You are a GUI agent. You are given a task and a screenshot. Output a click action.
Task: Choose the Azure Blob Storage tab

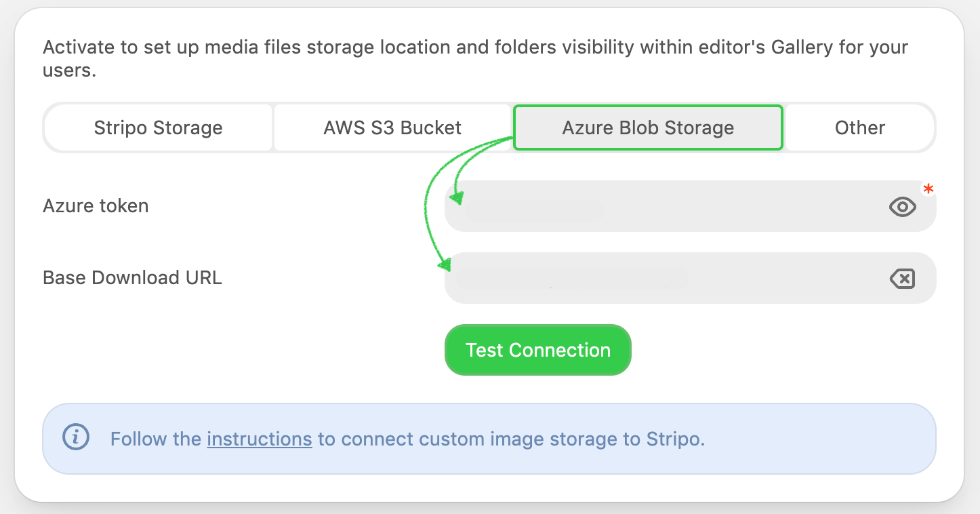(x=648, y=127)
